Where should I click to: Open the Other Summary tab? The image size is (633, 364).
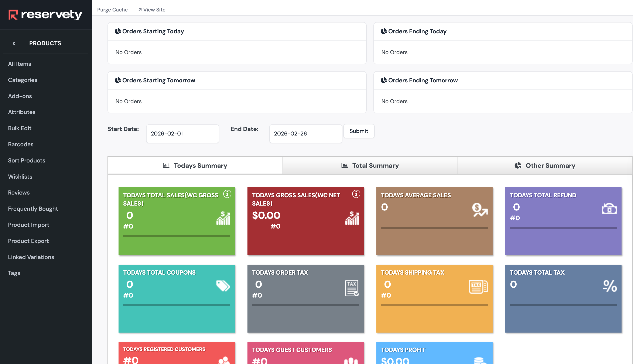(545, 165)
